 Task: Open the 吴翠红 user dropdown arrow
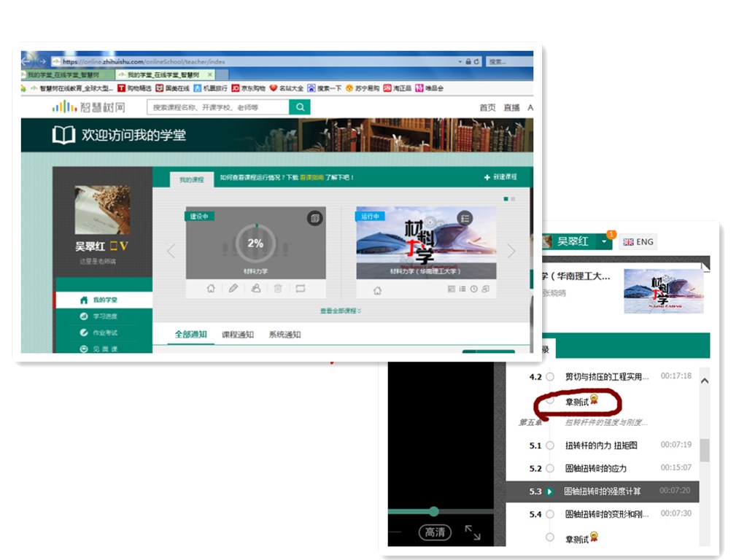click(x=604, y=242)
